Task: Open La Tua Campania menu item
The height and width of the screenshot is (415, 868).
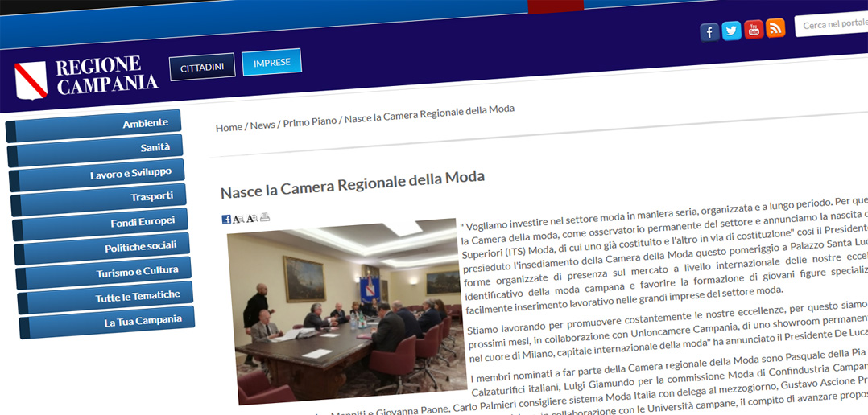Action: click(x=107, y=322)
